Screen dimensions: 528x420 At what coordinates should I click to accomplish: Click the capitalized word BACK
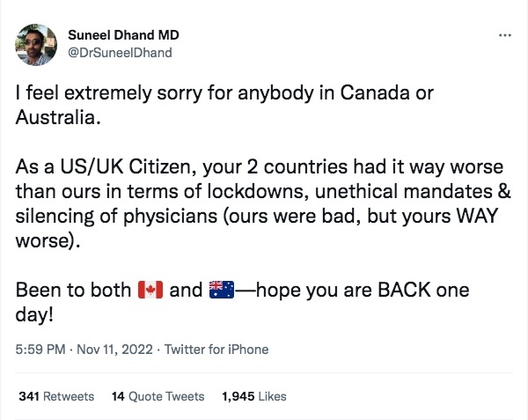pos(400,289)
